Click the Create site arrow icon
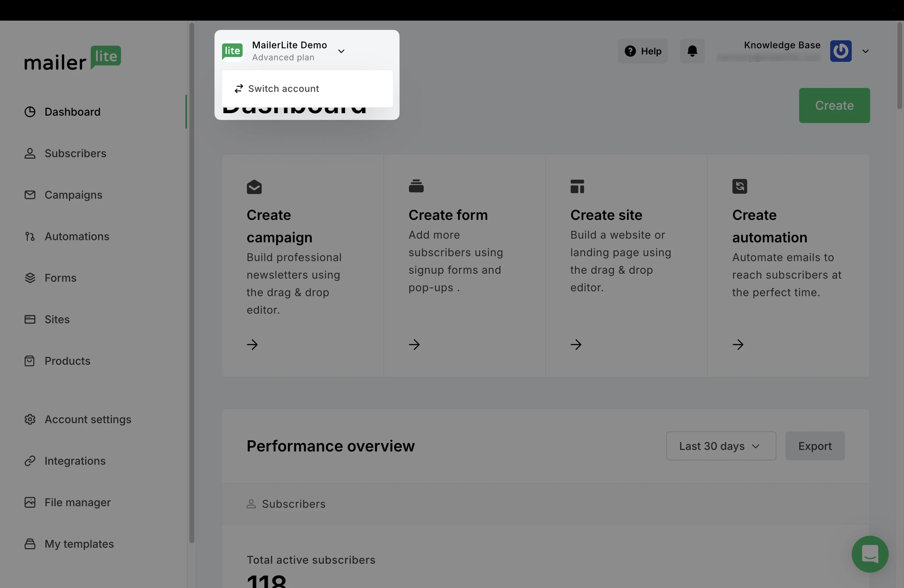904x588 pixels. tap(576, 344)
